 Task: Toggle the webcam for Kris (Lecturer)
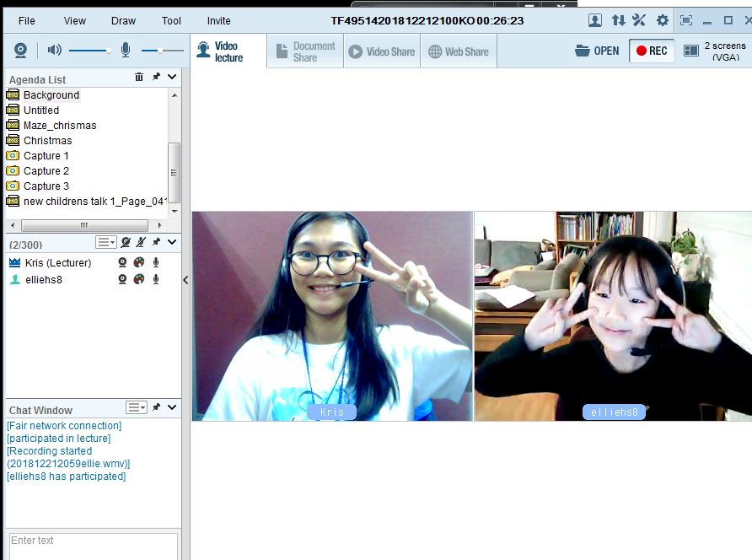tap(122, 263)
